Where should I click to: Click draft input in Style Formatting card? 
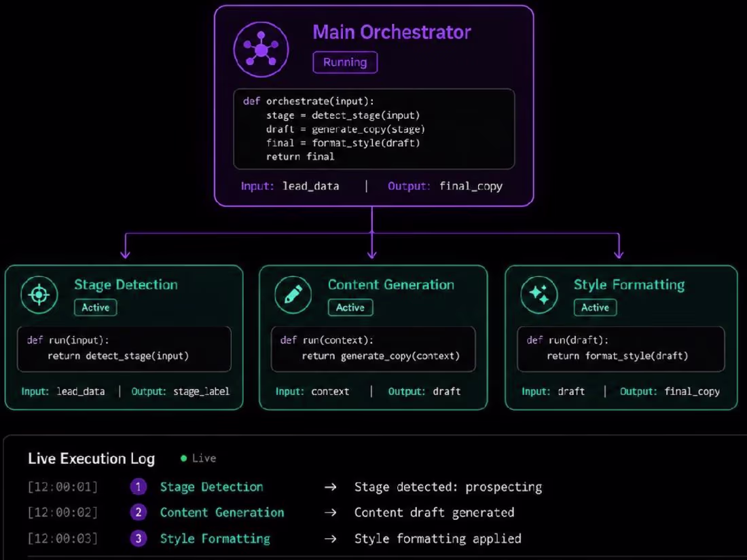point(571,392)
